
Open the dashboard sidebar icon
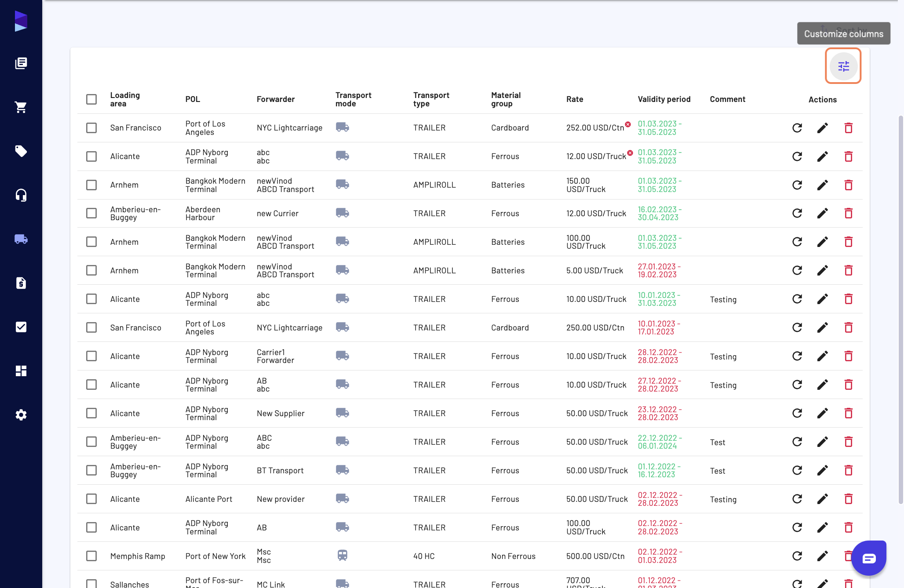point(21,371)
